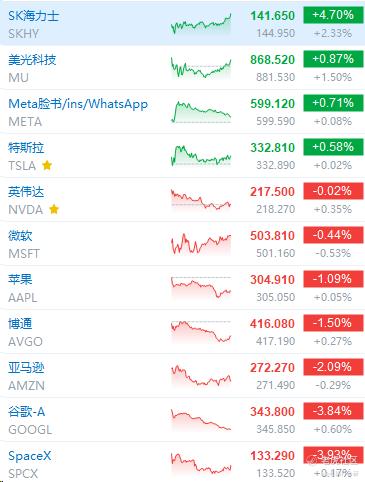This screenshot has width=365, height=482.
Task: Click the red -3.84% change badge
Action: click(333, 411)
